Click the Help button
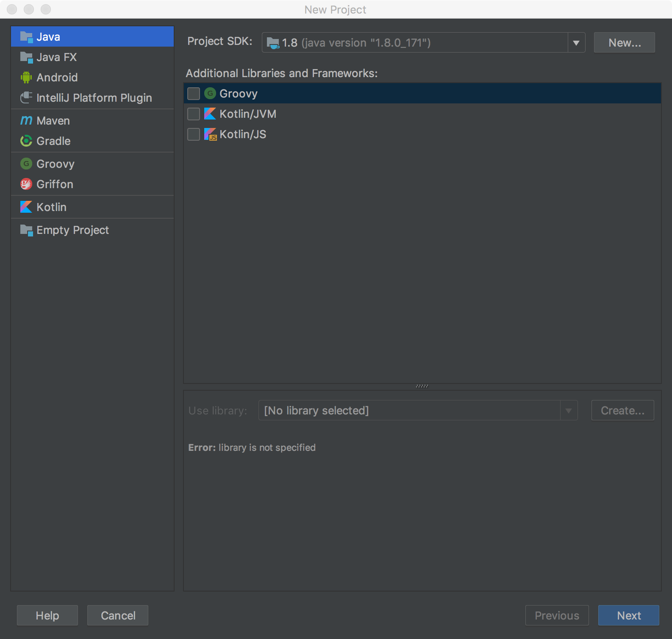 coord(47,616)
